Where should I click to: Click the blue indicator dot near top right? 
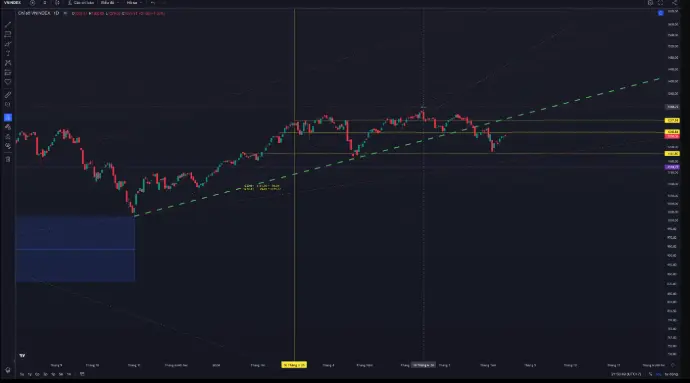[x=661, y=13]
